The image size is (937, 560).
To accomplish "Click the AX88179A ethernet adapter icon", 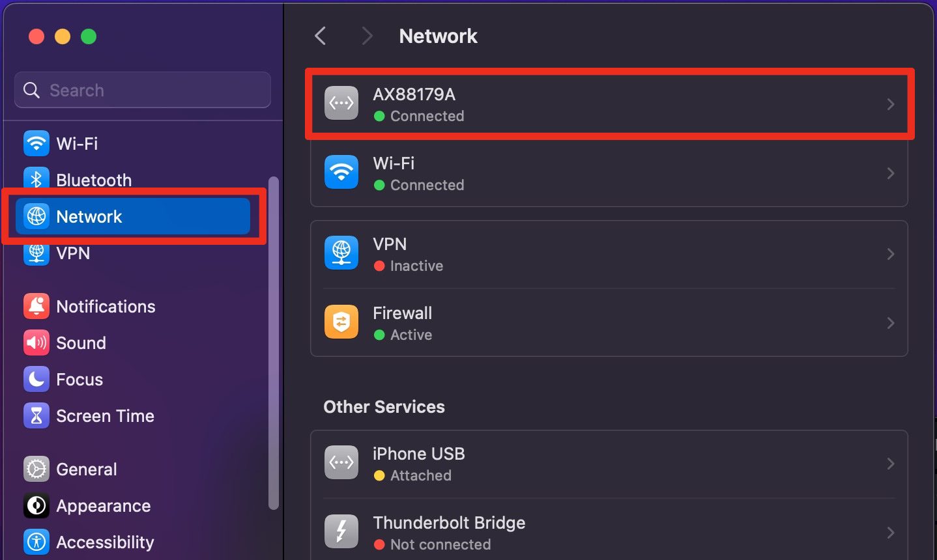I will pyautogui.click(x=341, y=104).
